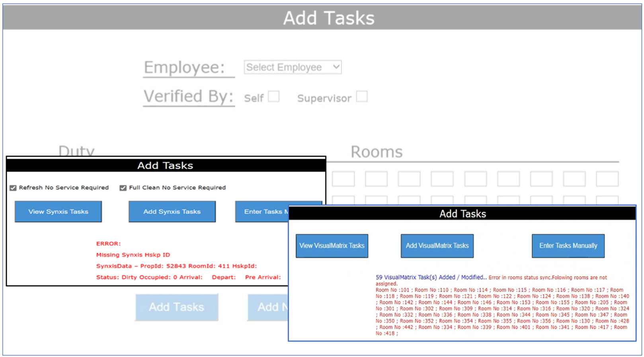Click the underlined Employee label
The height and width of the screenshot is (357, 644).
184,68
